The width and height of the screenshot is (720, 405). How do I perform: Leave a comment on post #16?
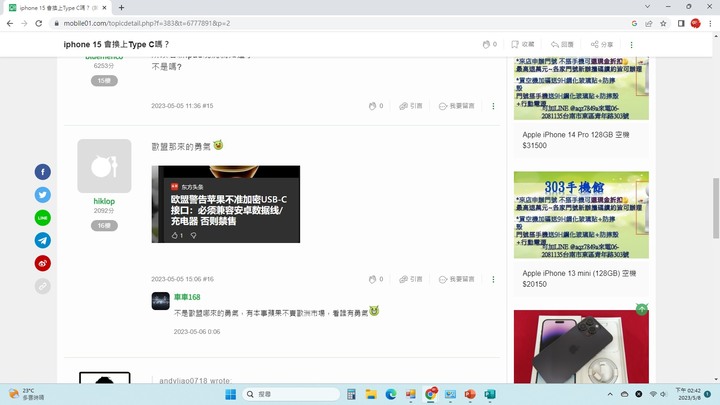[456, 279]
